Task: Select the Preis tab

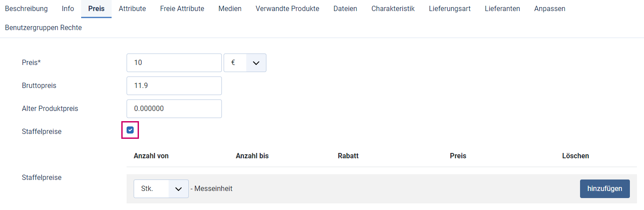Action: pyautogui.click(x=96, y=9)
